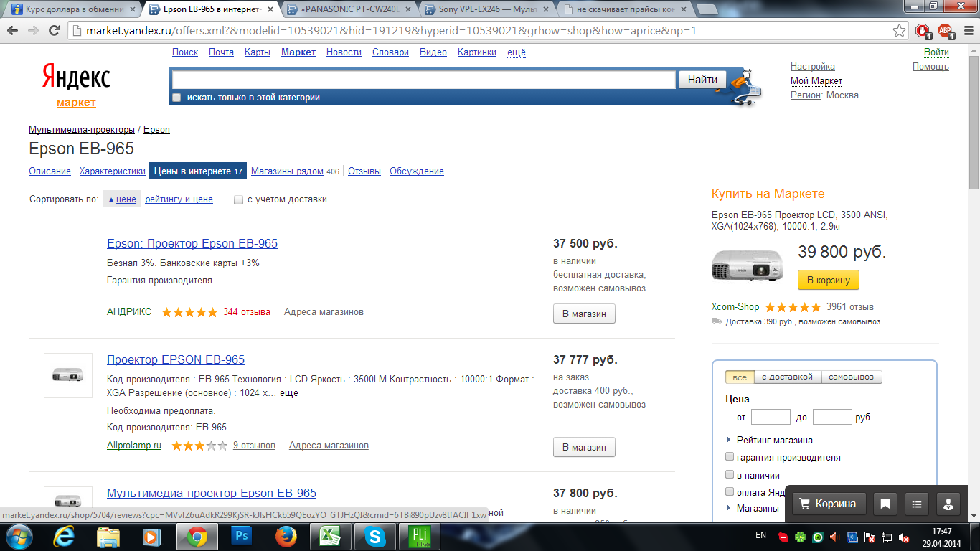Click the price 'от' minimum input field
The image size is (980, 551).
coord(771,417)
